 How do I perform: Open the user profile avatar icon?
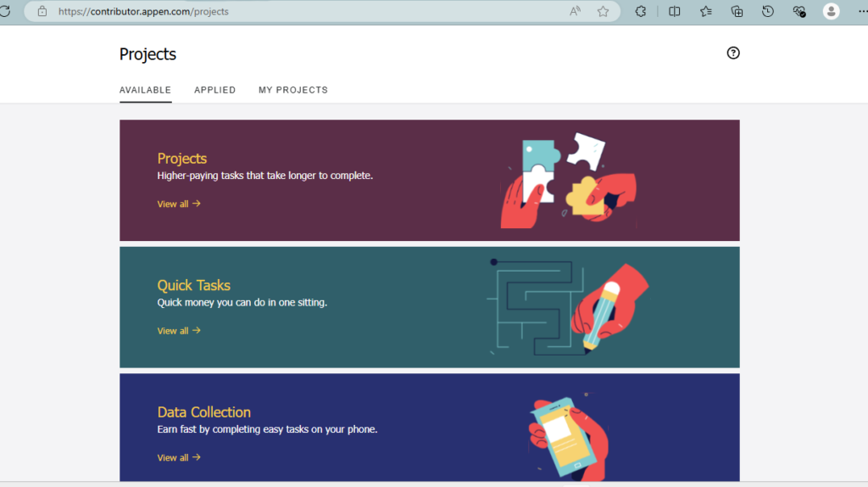coord(831,11)
